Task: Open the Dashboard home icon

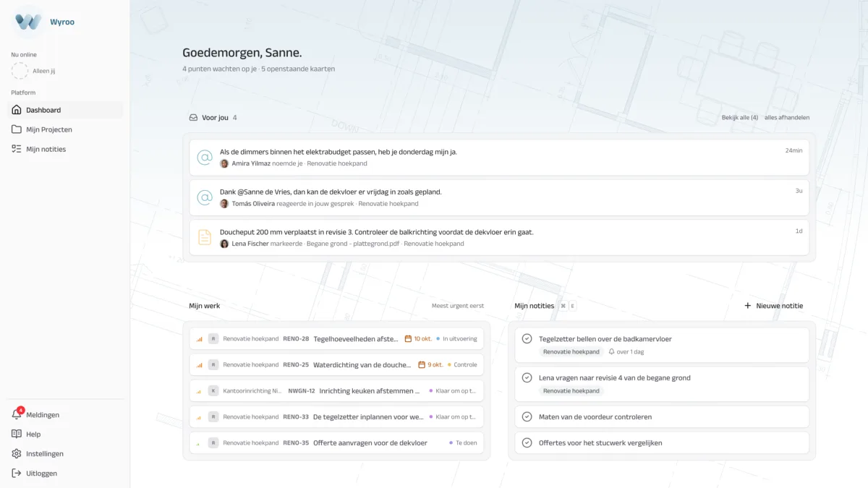Action: pos(17,110)
